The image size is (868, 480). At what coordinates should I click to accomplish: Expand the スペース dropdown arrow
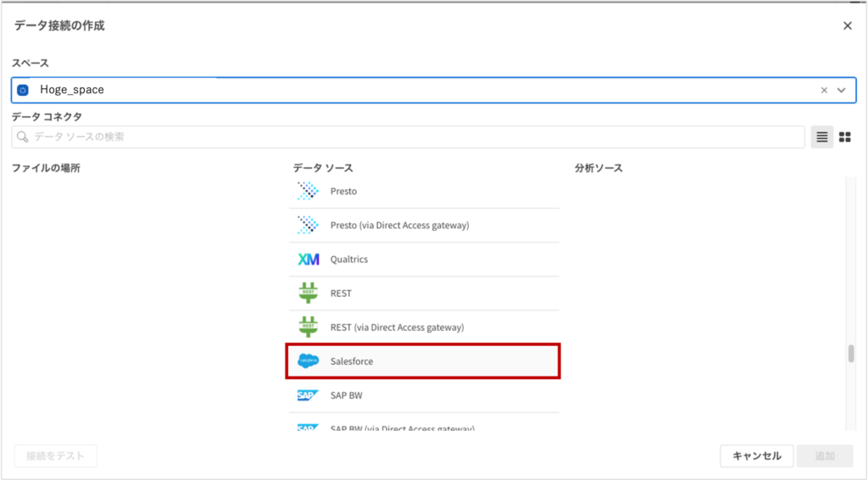click(842, 90)
